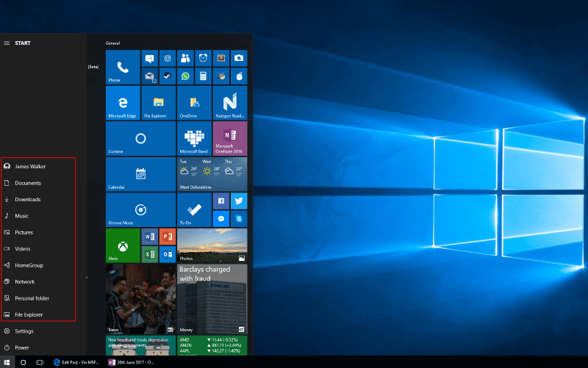Open the Messaging speech-bubble tile
This screenshot has height=368, width=588.
150,59
